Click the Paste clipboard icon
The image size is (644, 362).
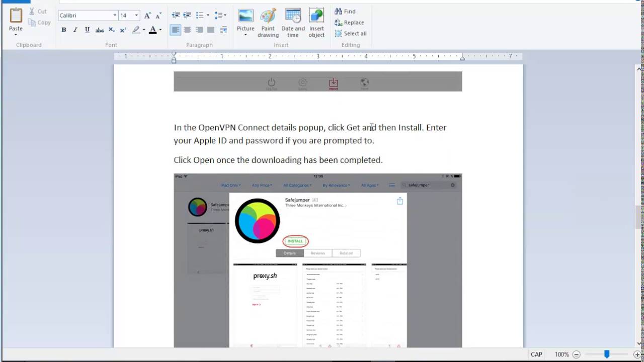point(16,16)
